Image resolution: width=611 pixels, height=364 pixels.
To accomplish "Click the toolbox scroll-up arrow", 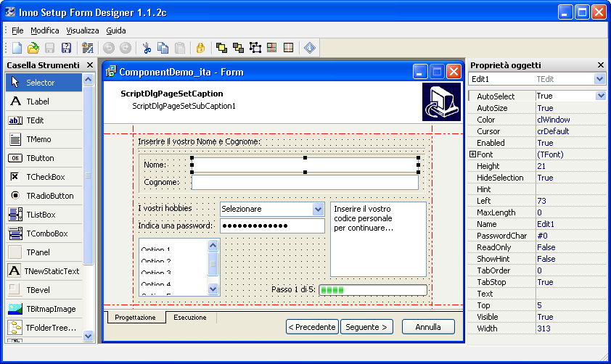I will (x=89, y=80).
